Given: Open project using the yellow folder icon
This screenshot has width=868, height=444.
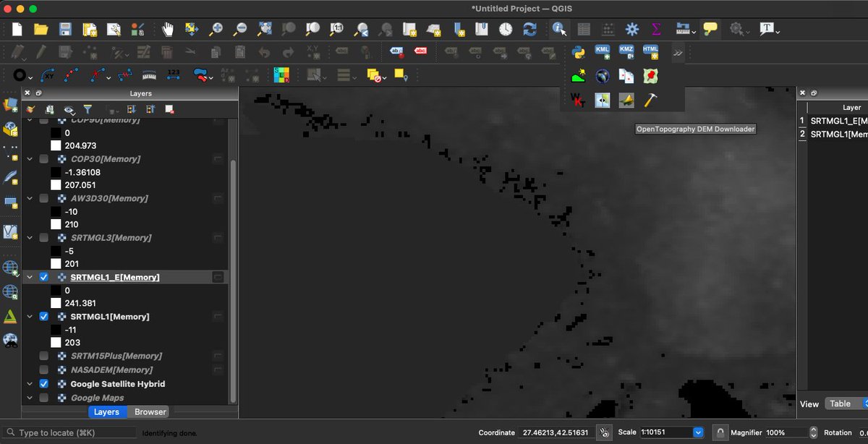Looking at the screenshot, I should coord(41,29).
